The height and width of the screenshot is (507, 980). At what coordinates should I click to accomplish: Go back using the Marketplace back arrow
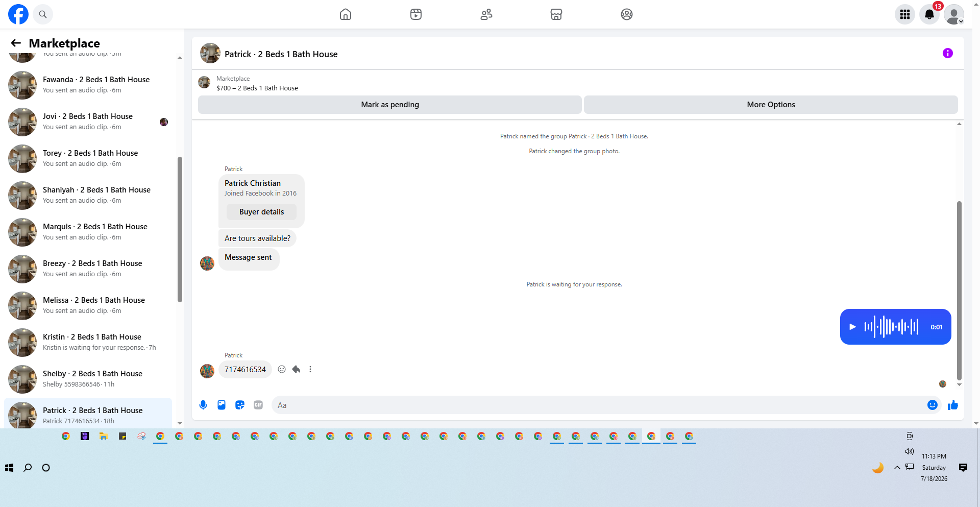point(16,43)
